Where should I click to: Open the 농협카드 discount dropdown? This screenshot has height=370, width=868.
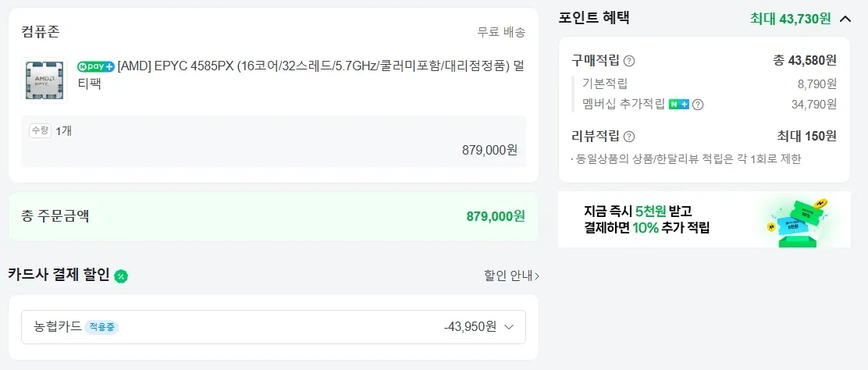click(273, 327)
